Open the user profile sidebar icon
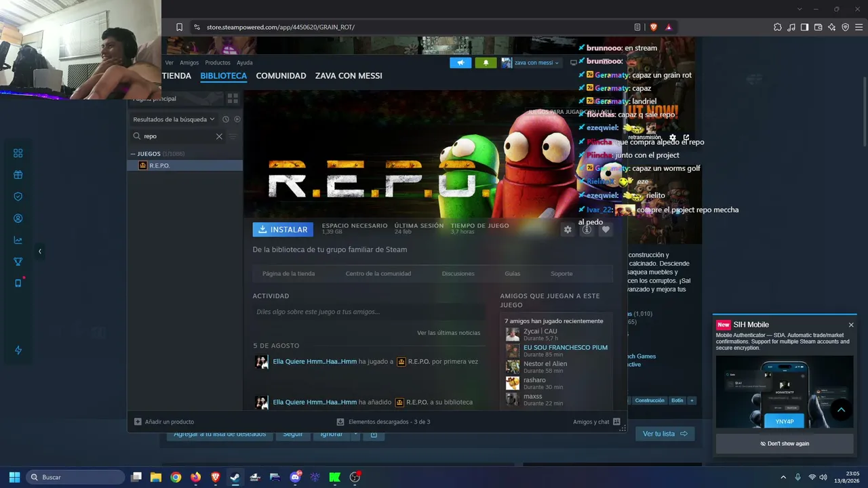The image size is (868, 488). coord(18,218)
